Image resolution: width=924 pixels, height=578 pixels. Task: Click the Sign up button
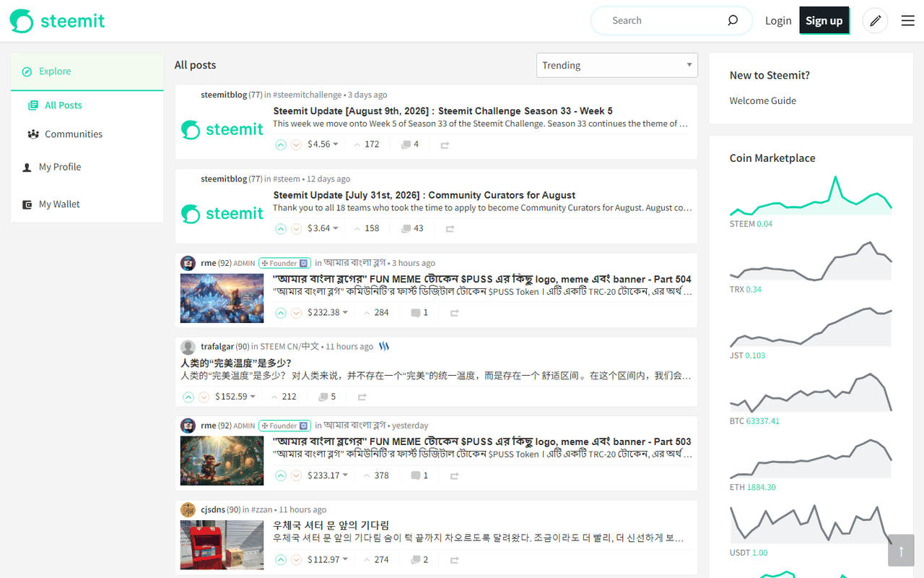point(824,21)
